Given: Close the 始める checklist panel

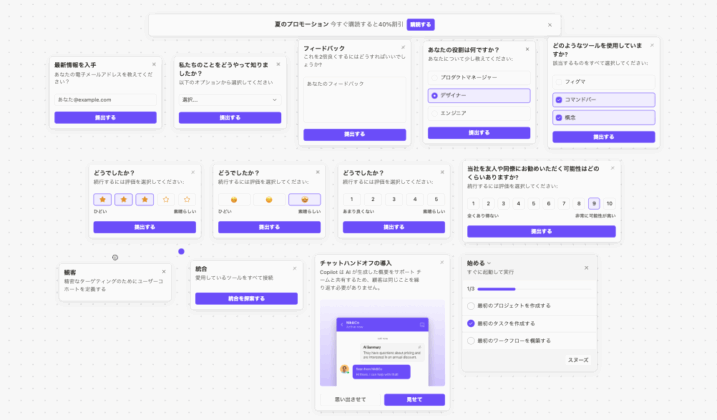Looking at the screenshot, I should click(586, 268).
